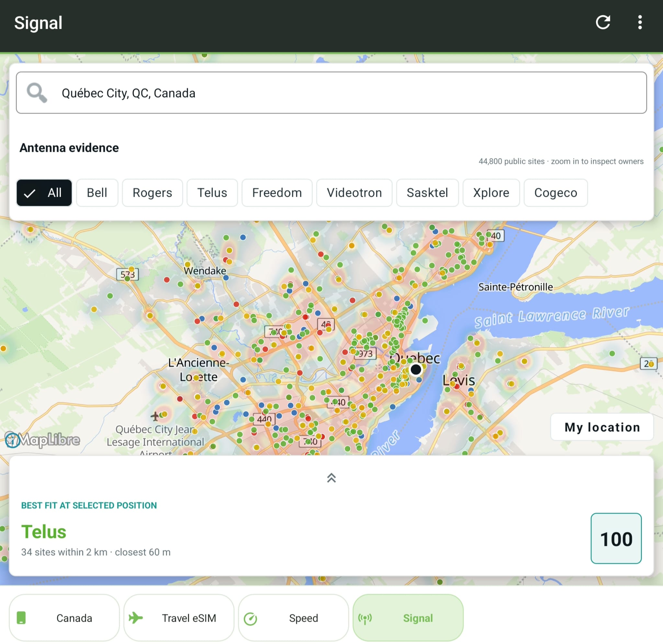
Task: Center map with My location button
Action: 602,427
